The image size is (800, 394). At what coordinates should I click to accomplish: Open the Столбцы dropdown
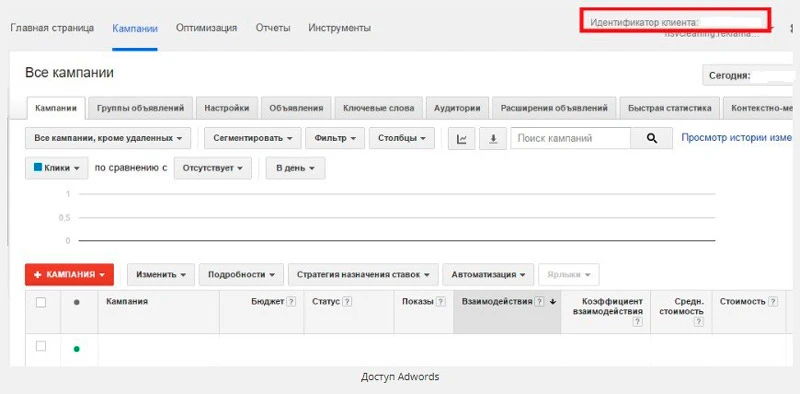(x=402, y=138)
